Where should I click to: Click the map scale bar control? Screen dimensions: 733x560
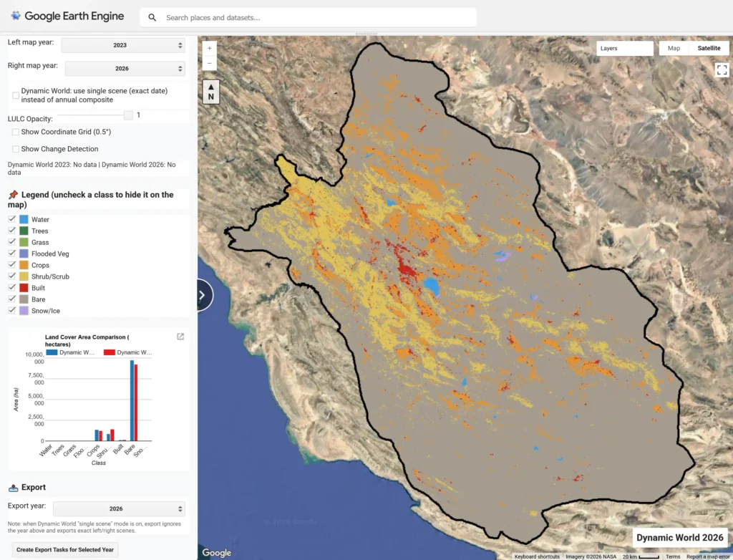pos(641,556)
